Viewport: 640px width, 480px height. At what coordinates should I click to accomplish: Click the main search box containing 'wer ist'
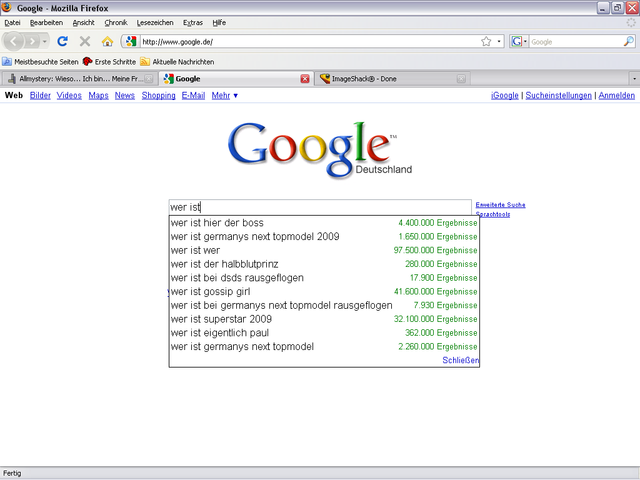click(320, 207)
